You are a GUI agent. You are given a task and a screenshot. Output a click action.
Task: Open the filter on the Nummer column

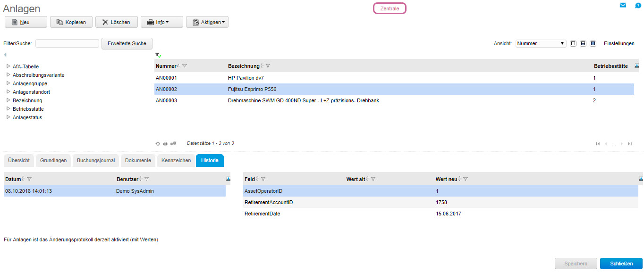[184, 66]
